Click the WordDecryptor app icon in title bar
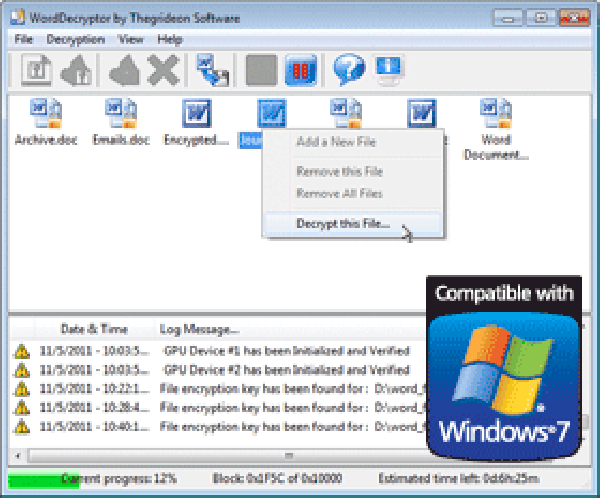Screen dimensions: 600x498 18,18
